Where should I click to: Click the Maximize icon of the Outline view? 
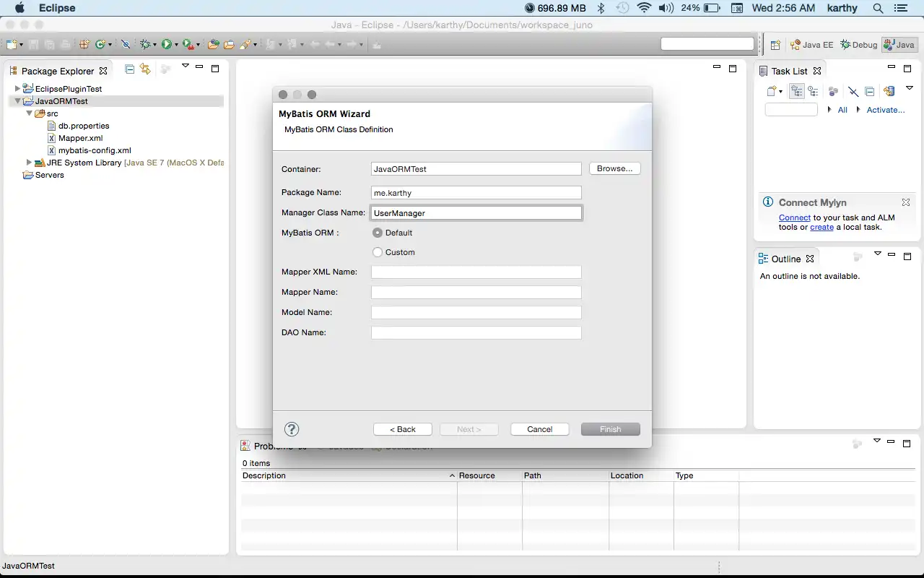pos(907,256)
